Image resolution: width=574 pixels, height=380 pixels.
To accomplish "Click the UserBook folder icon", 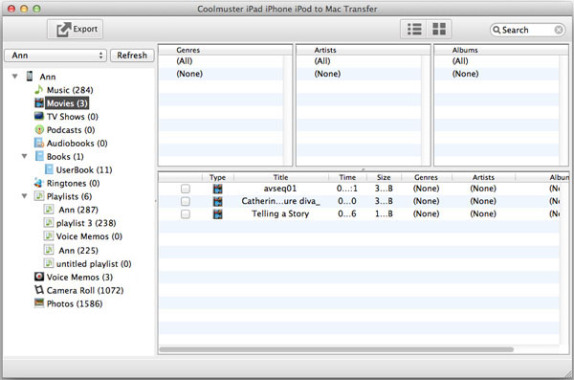I will 49,169.
